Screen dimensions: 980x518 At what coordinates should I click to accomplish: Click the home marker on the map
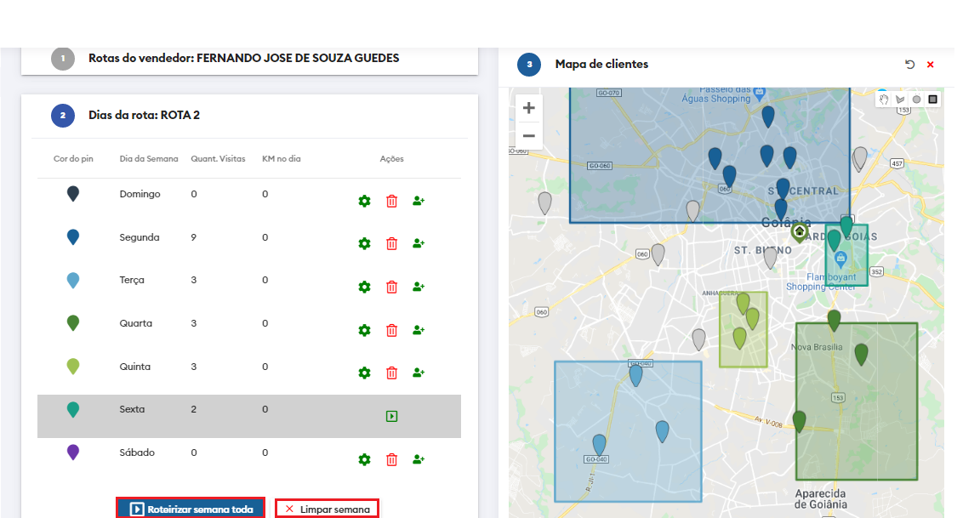(x=799, y=231)
